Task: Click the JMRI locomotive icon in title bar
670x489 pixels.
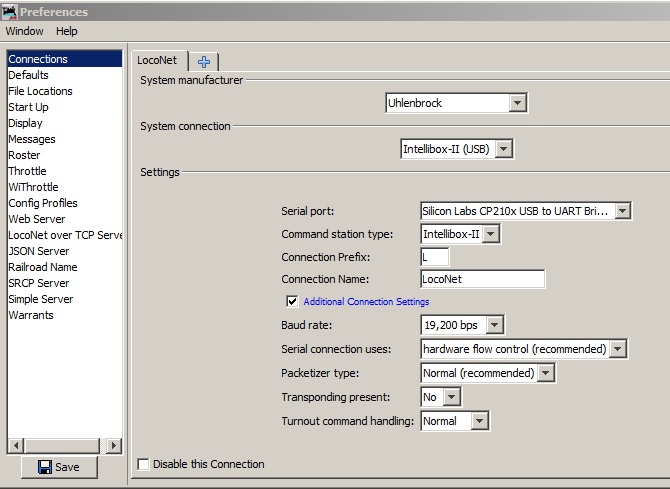Action: coord(9,12)
